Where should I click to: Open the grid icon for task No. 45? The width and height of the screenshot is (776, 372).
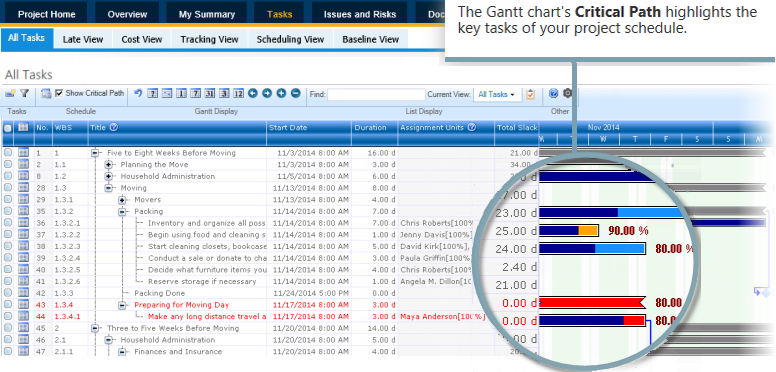(23, 328)
